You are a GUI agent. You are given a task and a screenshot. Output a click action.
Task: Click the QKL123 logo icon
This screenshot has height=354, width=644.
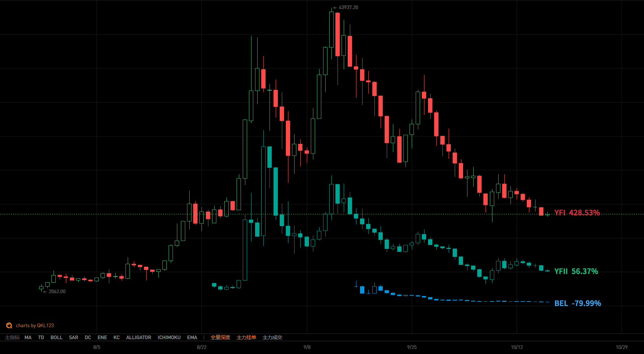pos(9,325)
